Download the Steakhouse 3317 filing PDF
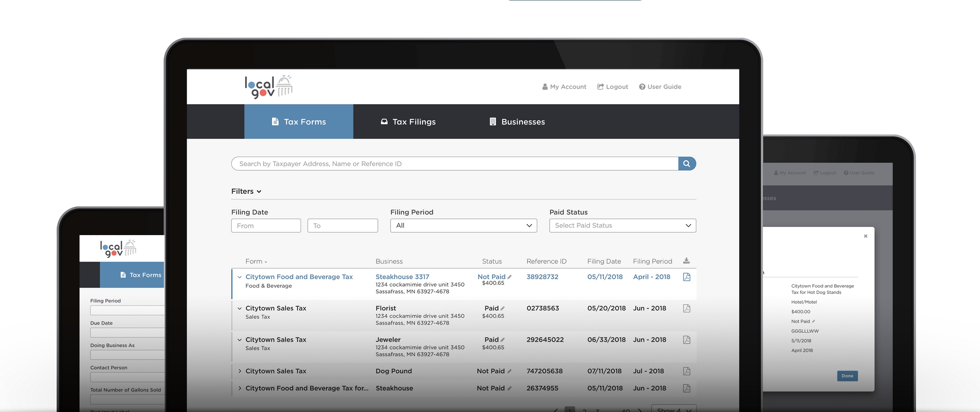The image size is (980, 412). [x=686, y=277]
